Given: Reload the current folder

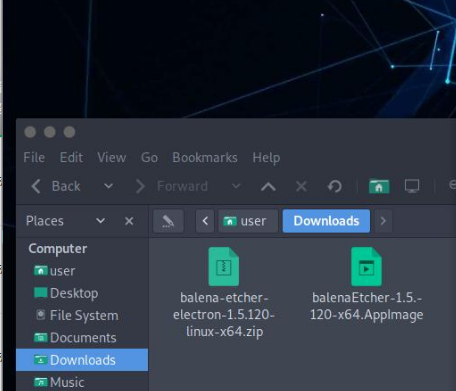Looking at the screenshot, I should tap(335, 186).
